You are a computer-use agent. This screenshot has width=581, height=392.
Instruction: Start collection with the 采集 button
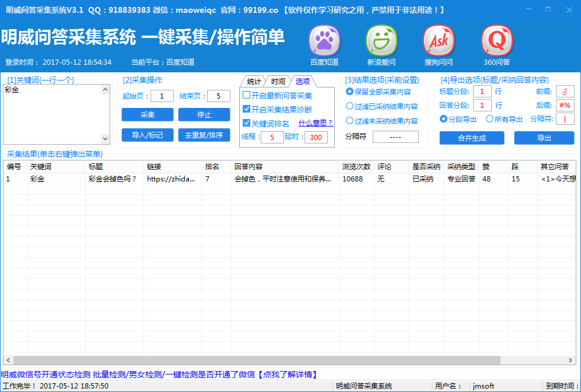click(x=148, y=115)
